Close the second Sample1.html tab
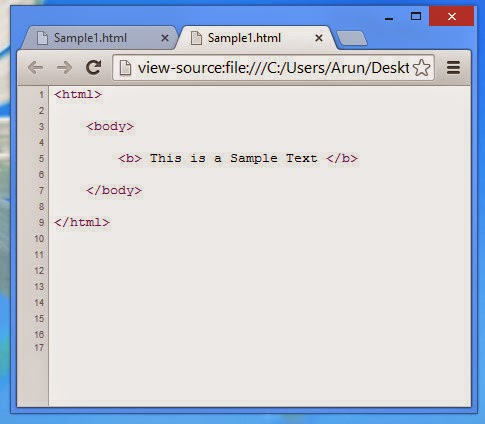Screen dimensions: 485x424 click(319, 38)
